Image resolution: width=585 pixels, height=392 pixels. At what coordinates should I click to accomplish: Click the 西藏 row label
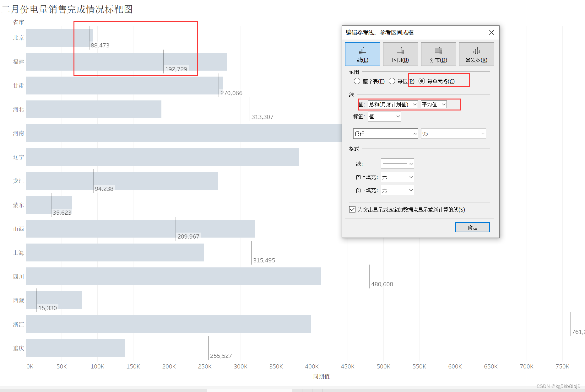pos(19,301)
